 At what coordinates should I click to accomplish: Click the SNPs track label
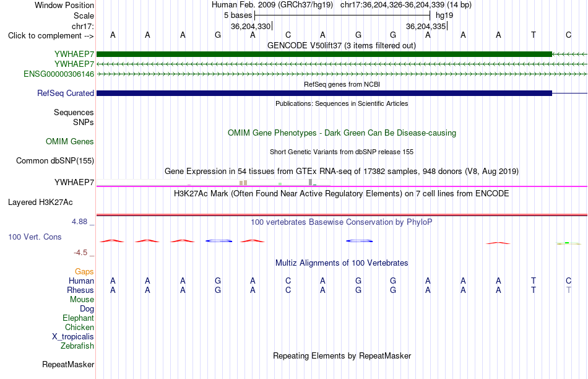coord(84,122)
